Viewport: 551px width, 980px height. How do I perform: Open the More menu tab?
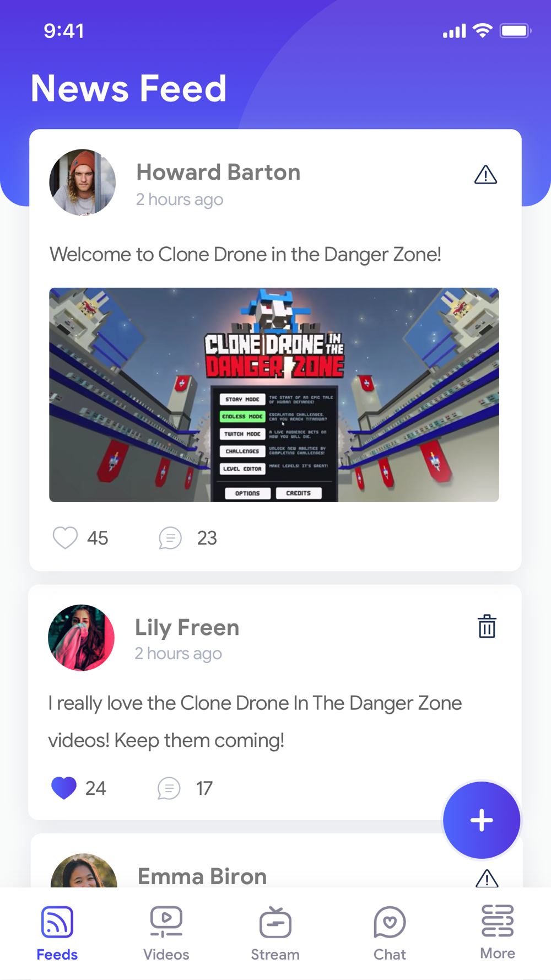coord(498,933)
